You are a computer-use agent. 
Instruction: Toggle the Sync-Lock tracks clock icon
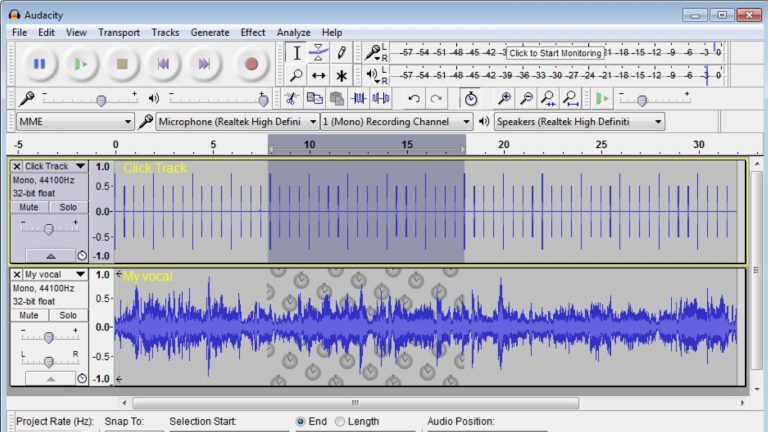(471, 99)
